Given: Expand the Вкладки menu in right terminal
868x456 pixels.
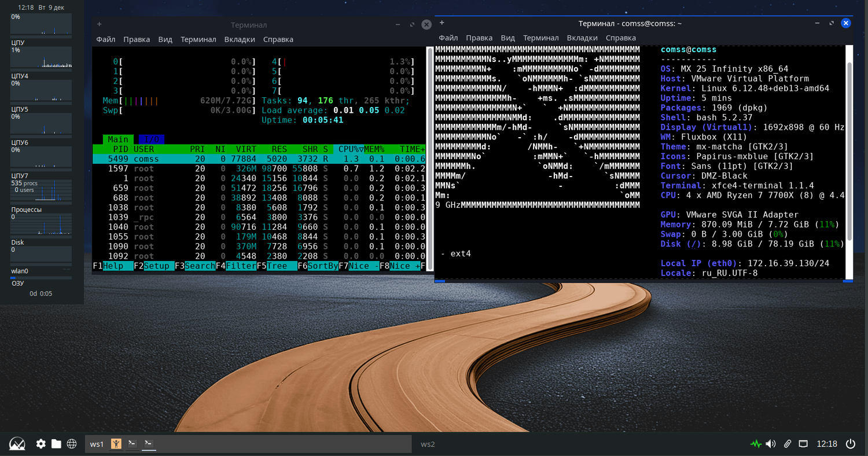Looking at the screenshot, I should 582,38.
